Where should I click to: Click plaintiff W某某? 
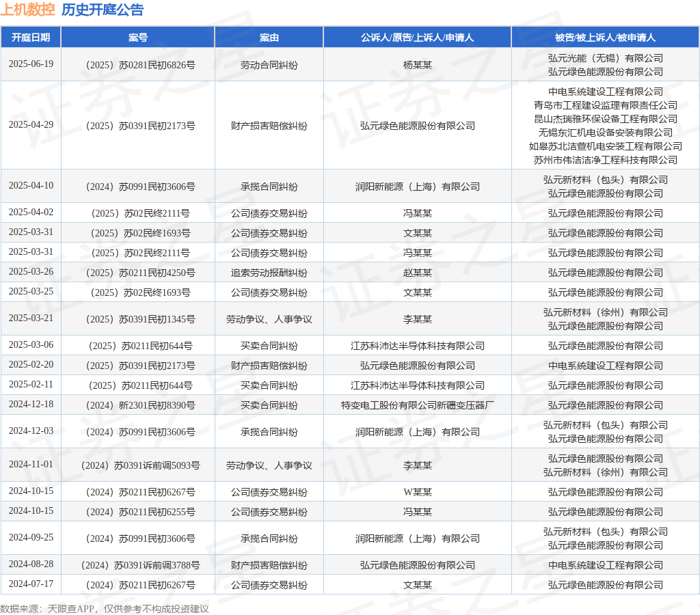[x=418, y=492]
